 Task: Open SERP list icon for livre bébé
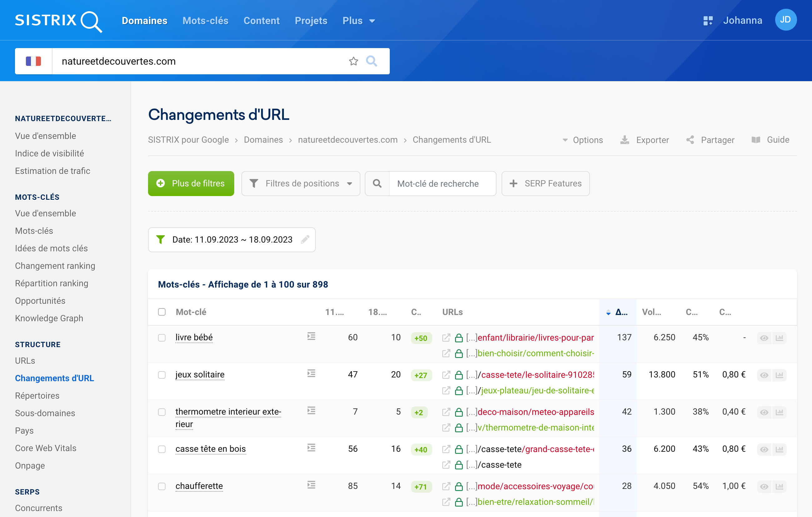point(311,336)
